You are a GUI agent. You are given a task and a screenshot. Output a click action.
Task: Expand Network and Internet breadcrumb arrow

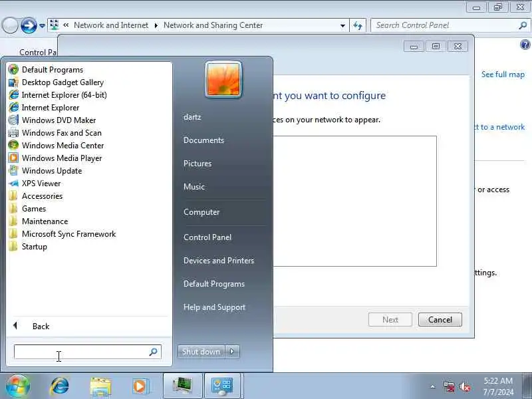click(x=156, y=25)
